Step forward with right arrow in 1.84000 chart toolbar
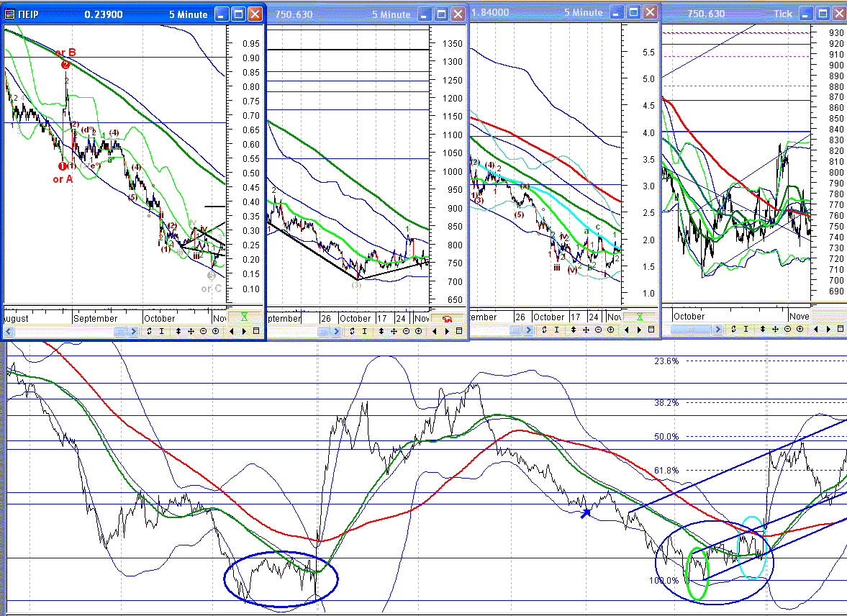The height and width of the screenshot is (616, 847). click(638, 329)
